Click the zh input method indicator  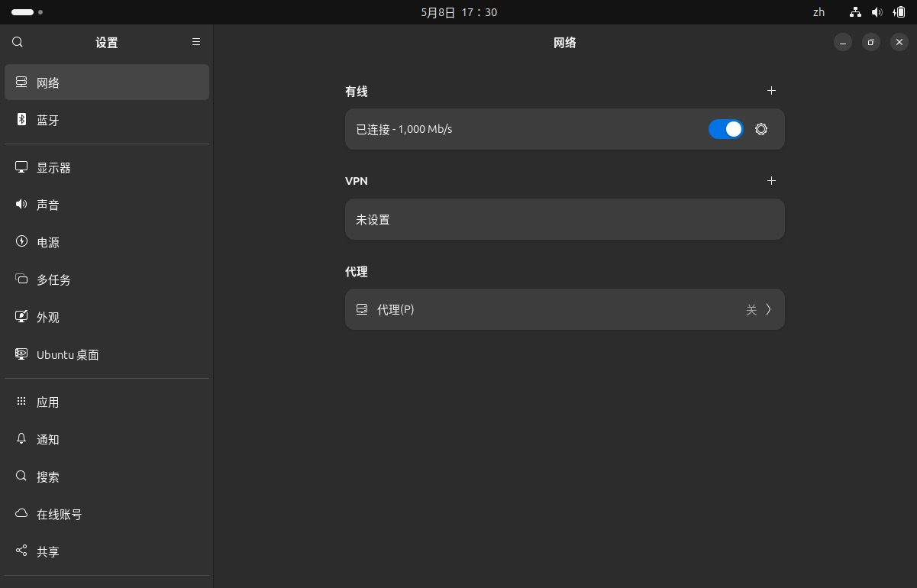coord(819,12)
